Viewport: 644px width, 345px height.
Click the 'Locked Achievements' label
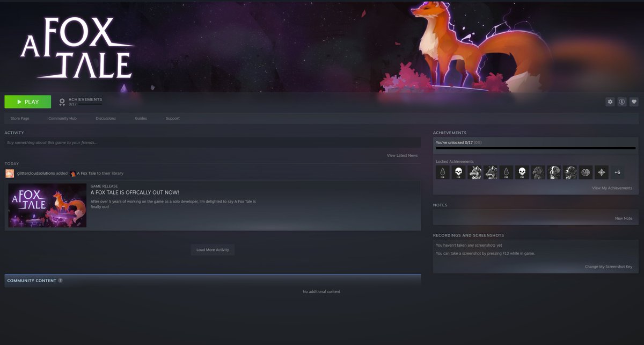pyautogui.click(x=455, y=161)
